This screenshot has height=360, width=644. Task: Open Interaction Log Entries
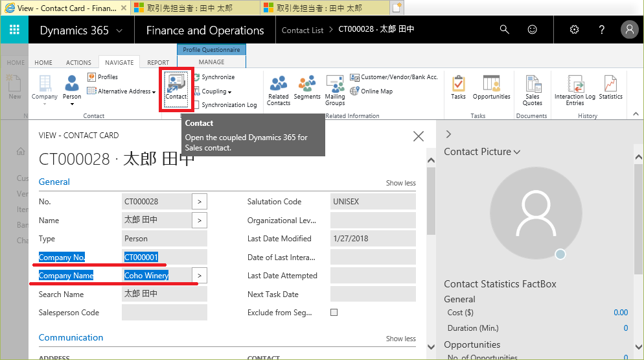click(575, 91)
